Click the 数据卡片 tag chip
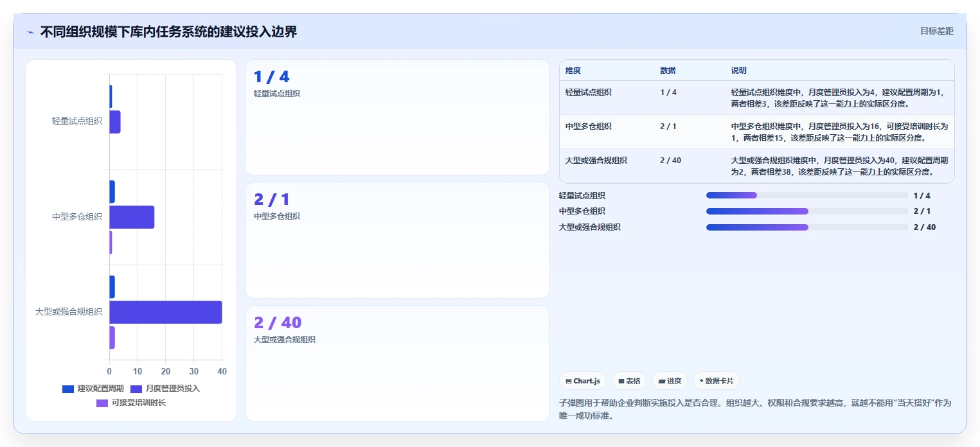 717,381
